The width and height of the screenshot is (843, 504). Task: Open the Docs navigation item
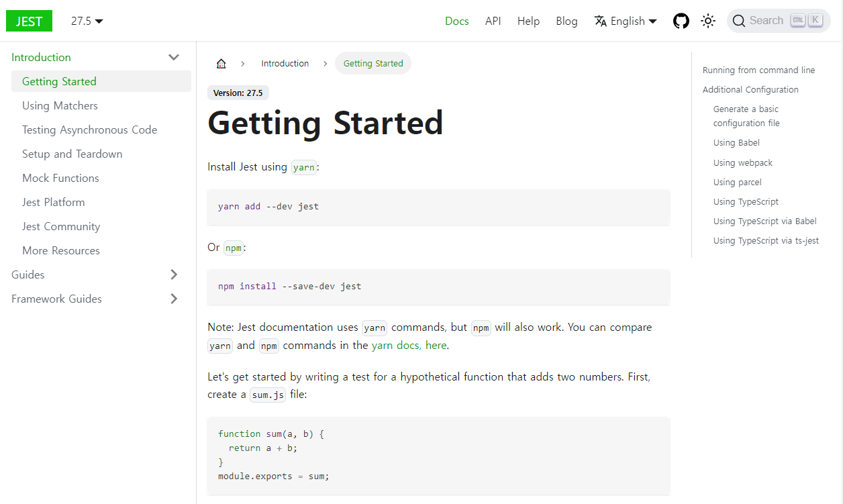point(457,21)
